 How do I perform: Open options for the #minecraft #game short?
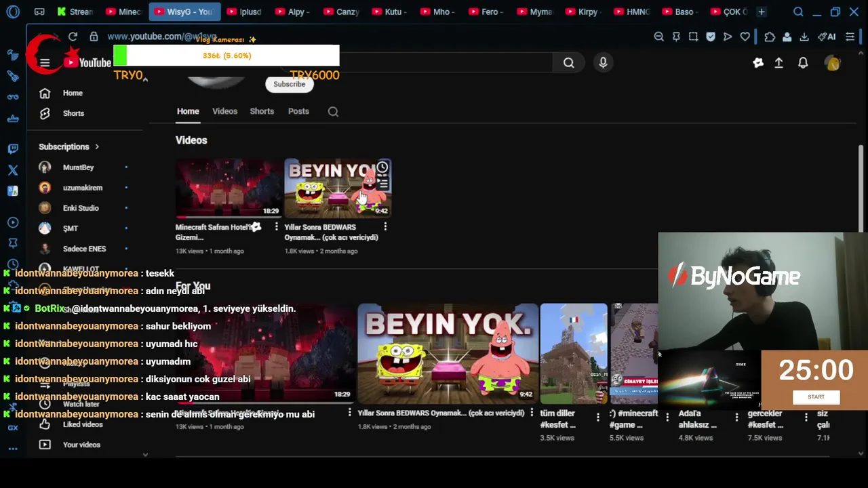click(667, 418)
